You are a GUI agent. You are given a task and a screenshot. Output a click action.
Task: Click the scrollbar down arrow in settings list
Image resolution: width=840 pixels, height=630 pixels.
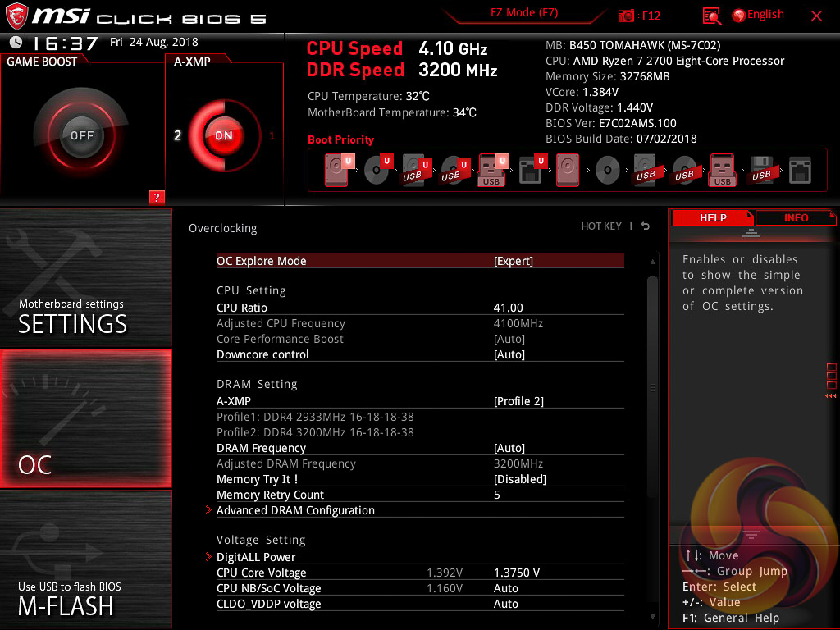point(652,617)
